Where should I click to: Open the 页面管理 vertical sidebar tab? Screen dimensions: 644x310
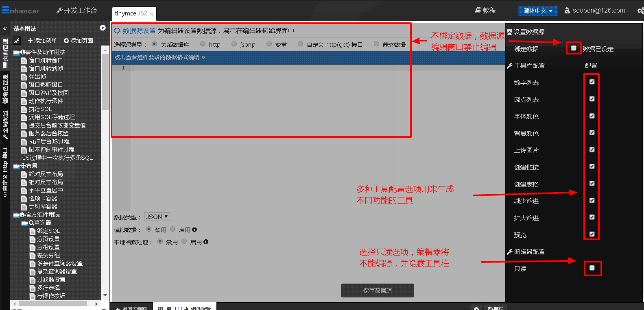pyautogui.click(x=5, y=53)
